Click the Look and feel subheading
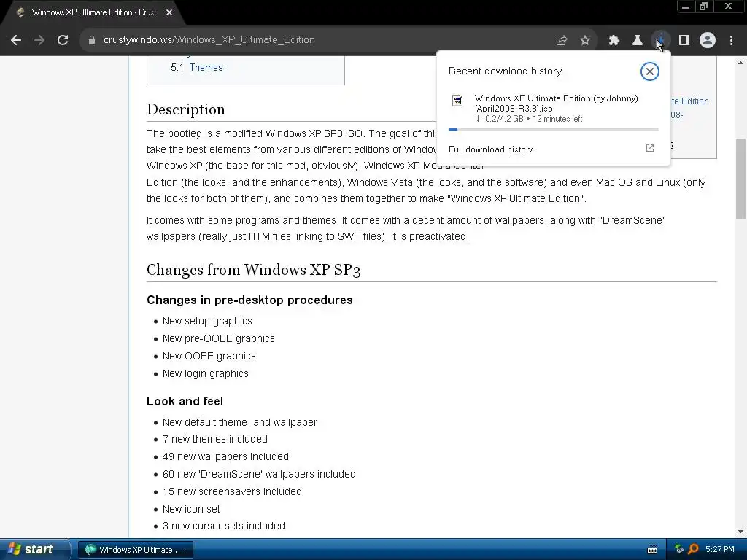The image size is (747, 560). (x=185, y=402)
